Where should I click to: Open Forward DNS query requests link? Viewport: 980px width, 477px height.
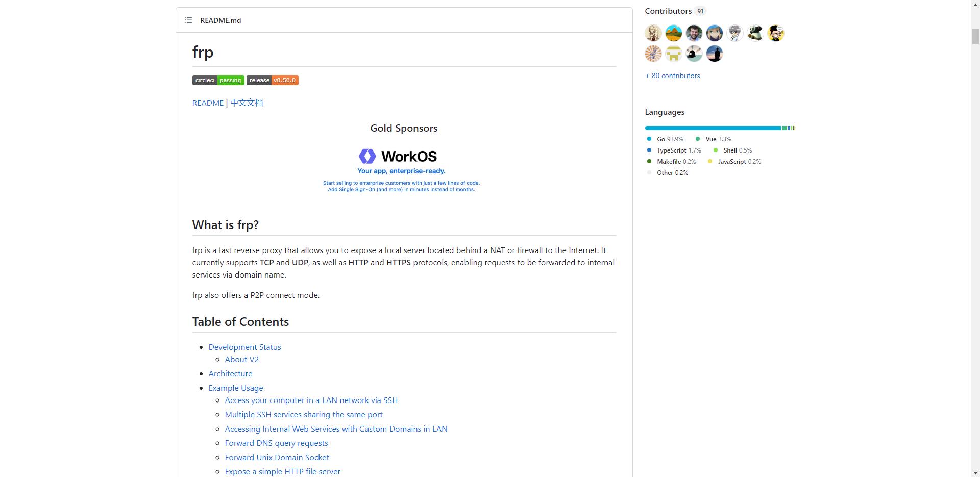(x=276, y=443)
